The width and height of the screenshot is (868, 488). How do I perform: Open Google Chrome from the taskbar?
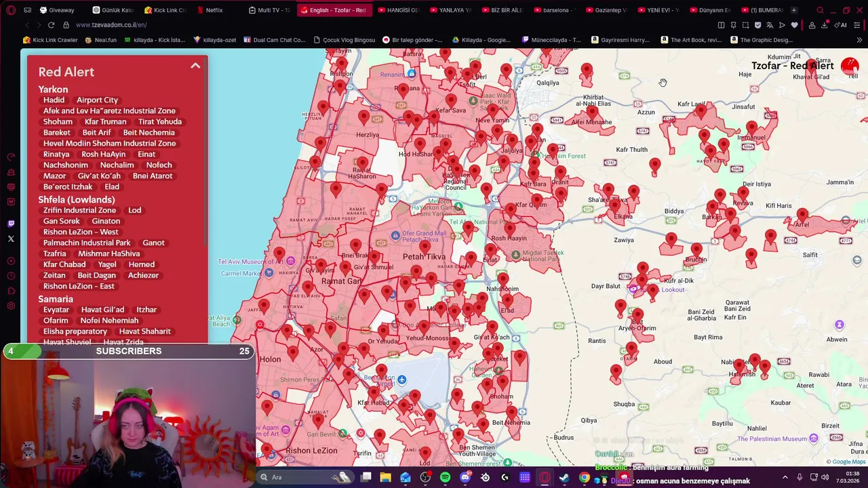tap(584, 477)
